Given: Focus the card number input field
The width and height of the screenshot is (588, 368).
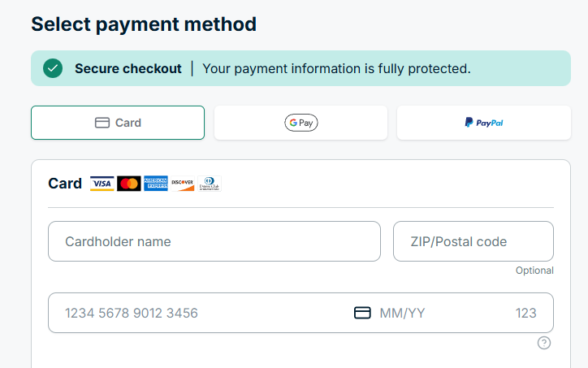Looking at the screenshot, I should 195,313.
